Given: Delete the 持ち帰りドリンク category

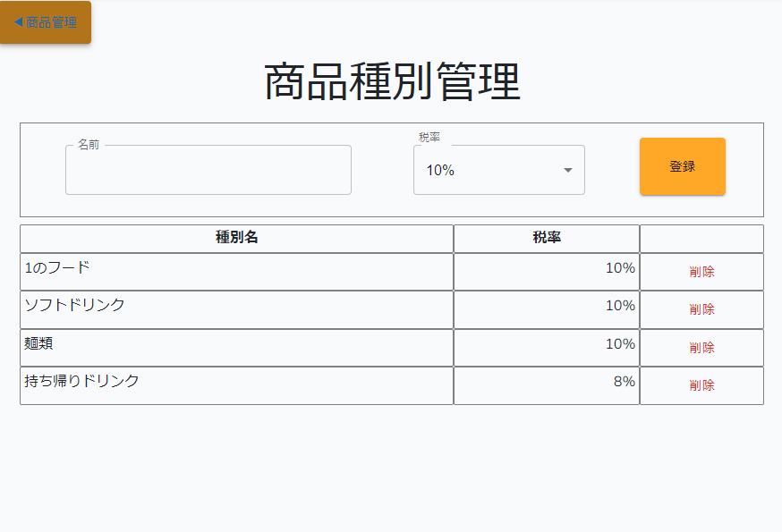Looking at the screenshot, I should coord(701,385).
